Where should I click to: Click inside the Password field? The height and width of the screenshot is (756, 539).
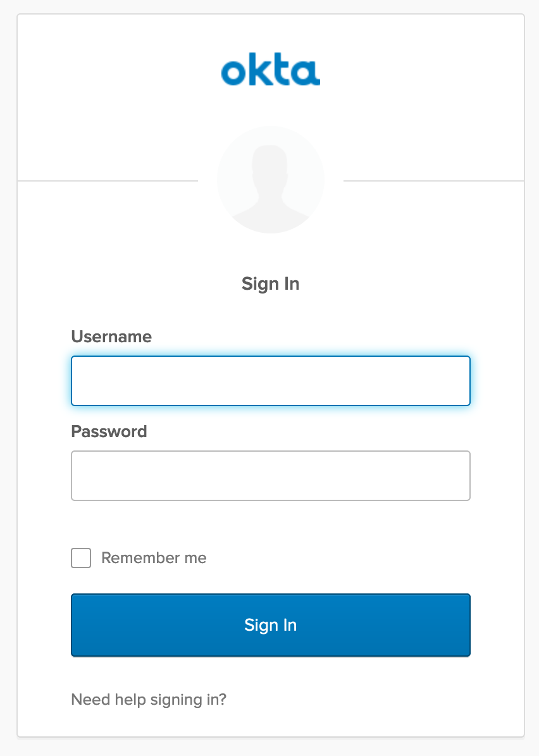coord(270,475)
